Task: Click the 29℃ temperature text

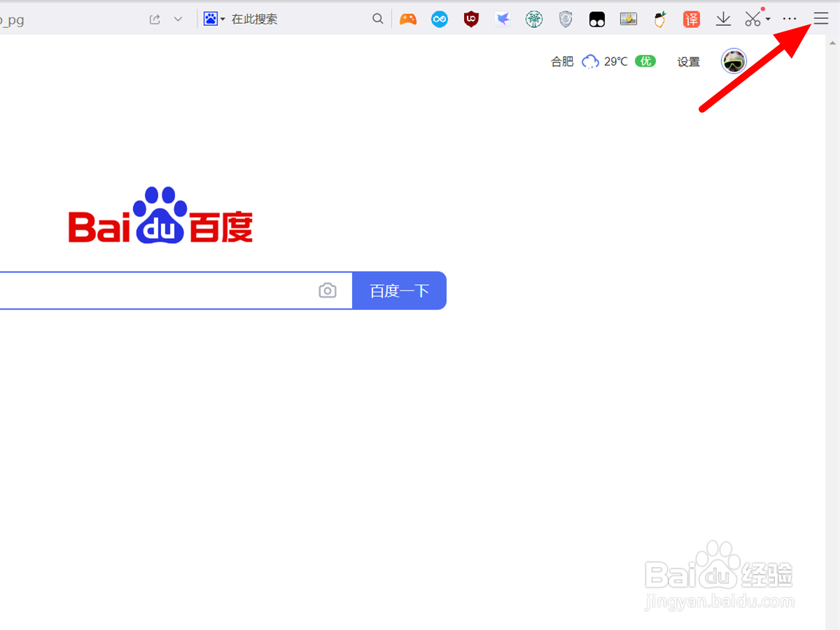Action: (616, 62)
